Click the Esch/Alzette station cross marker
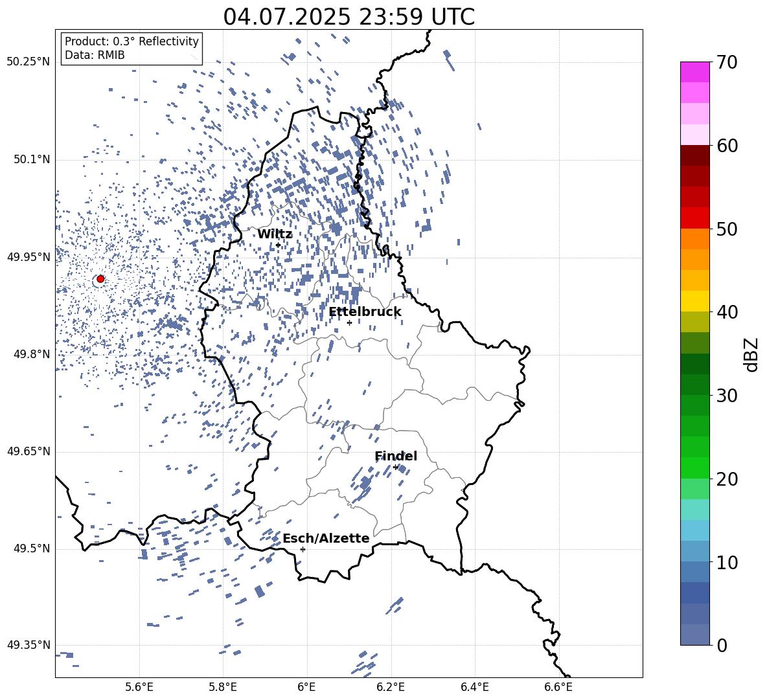The width and height of the screenshot is (767, 700). coord(303,549)
